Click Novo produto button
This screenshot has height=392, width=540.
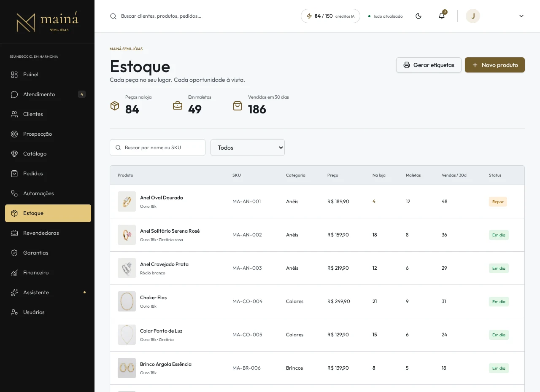(495, 65)
